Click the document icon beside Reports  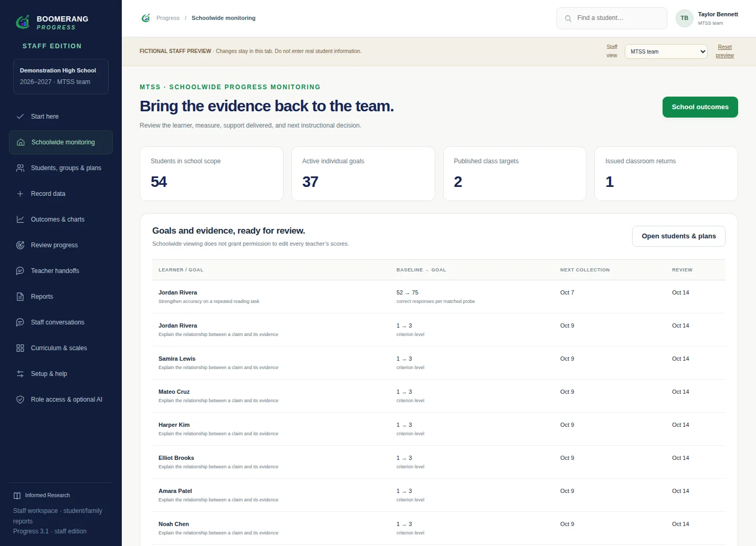(x=20, y=297)
